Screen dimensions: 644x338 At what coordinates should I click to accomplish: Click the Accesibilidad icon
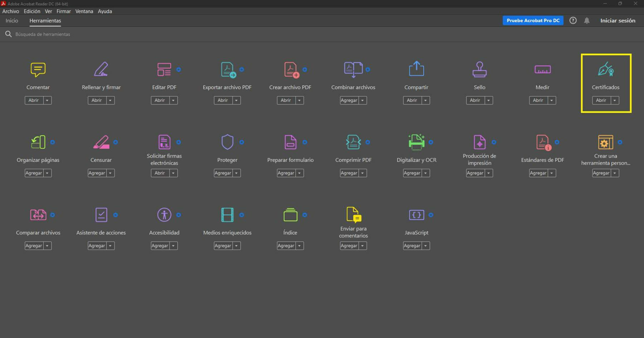point(164,215)
